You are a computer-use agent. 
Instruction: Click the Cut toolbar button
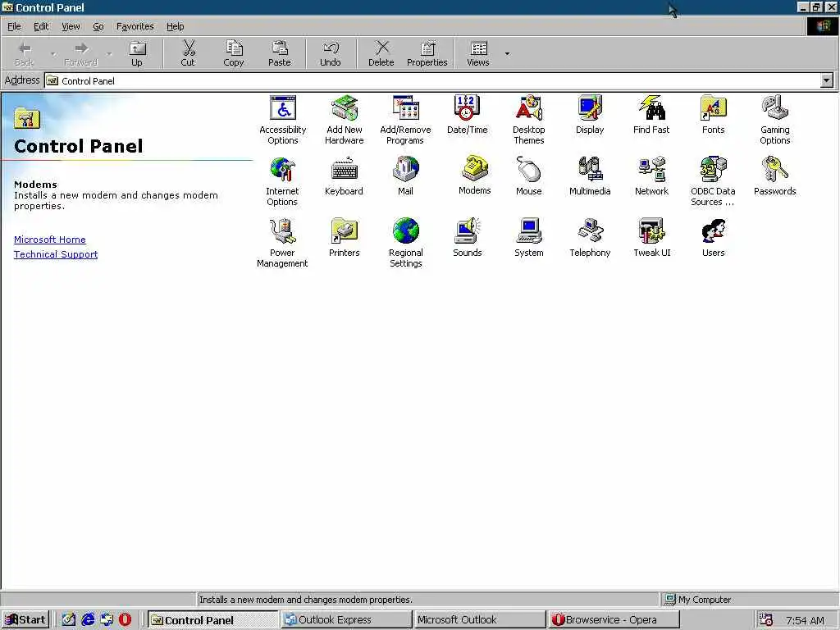click(x=188, y=53)
